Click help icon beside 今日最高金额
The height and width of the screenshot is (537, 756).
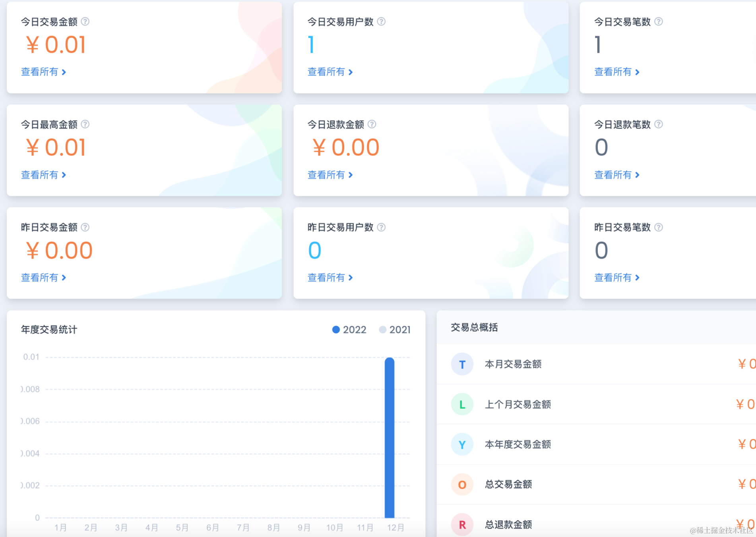tap(85, 124)
